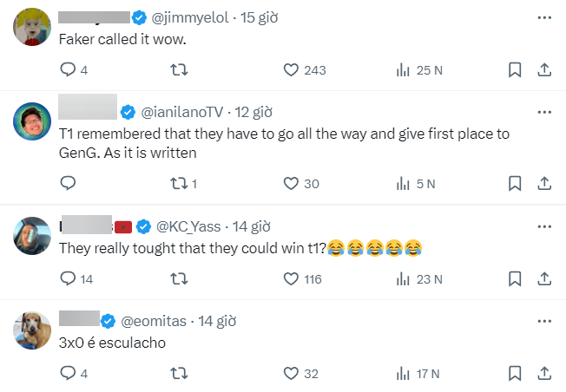Image resolution: width=566 pixels, height=392 pixels.
Task: Click the eomitas dog avatar
Action: coord(32,330)
